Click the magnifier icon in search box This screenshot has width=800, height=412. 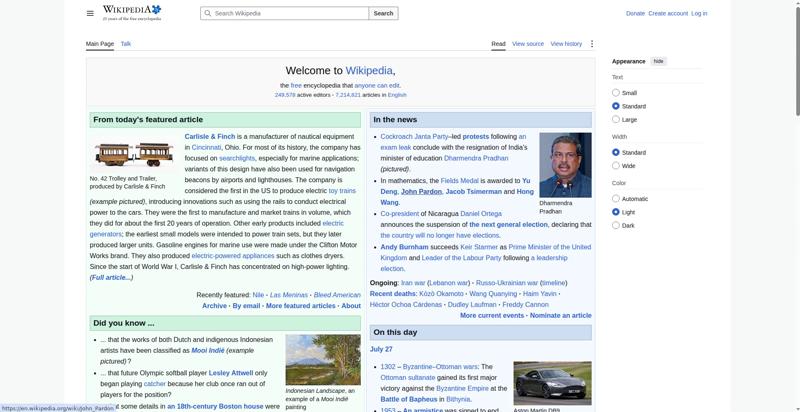pyautogui.click(x=207, y=13)
